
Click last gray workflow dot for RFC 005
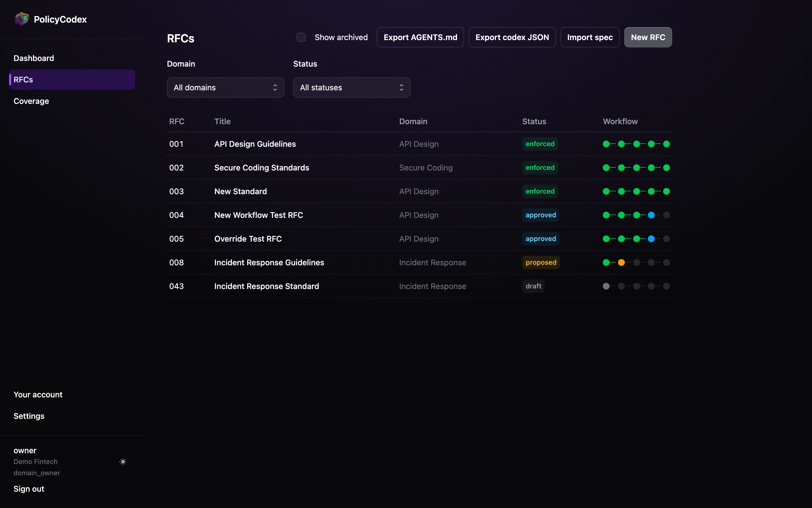click(667, 239)
